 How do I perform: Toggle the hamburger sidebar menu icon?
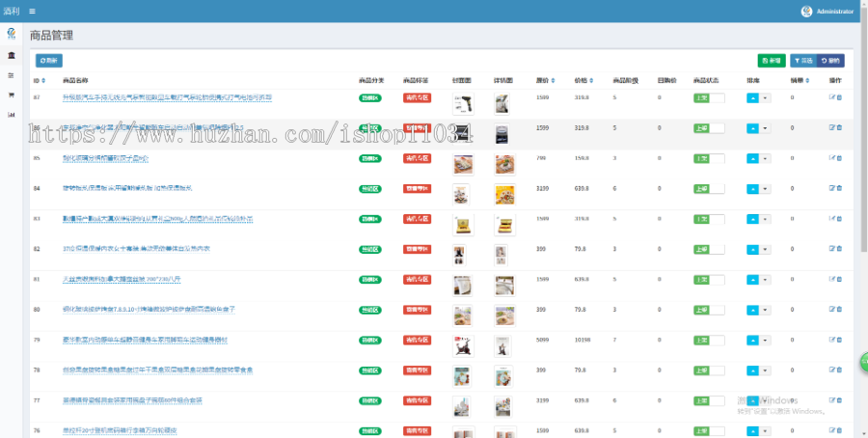point(33,11)
